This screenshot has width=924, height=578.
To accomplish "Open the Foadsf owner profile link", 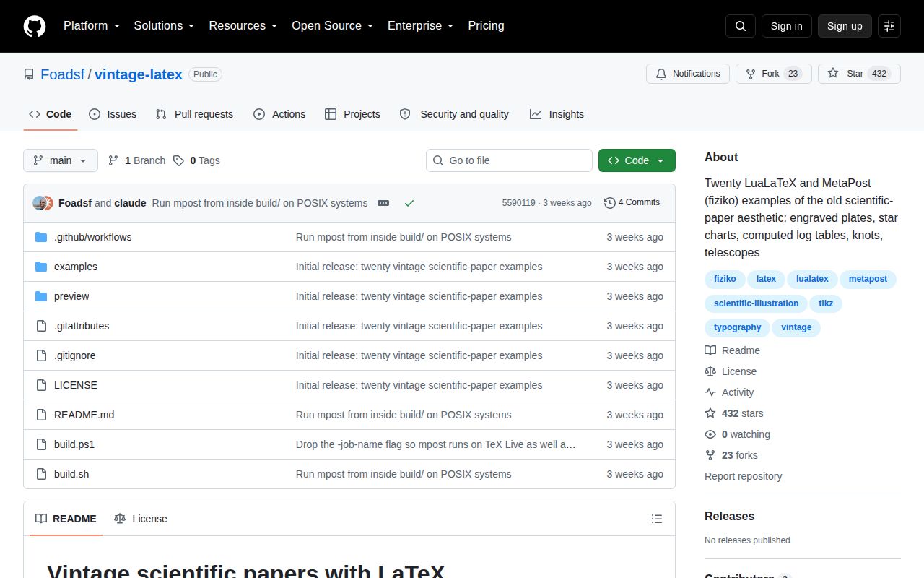I will [62, 74].
